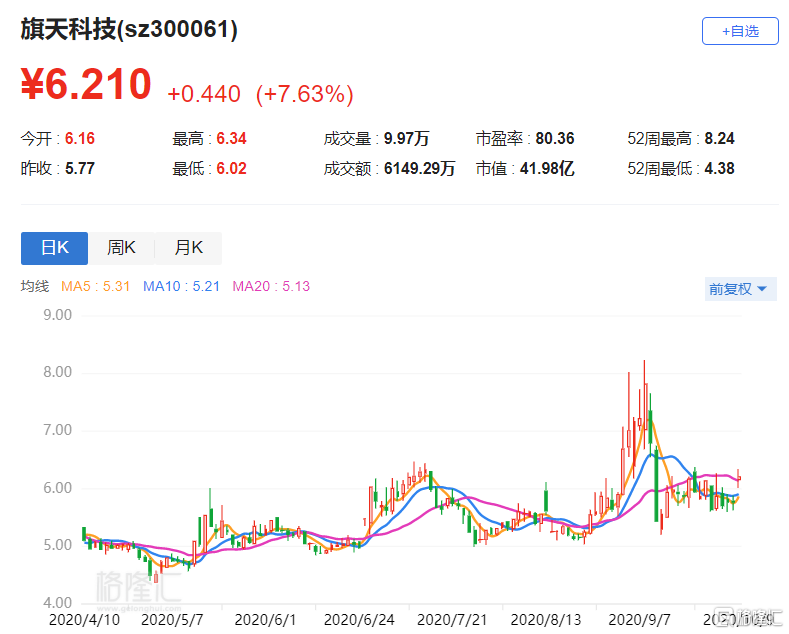Select the 最高 value 6.34
This screenshot has width=789, height=634.
coord(231,138)
